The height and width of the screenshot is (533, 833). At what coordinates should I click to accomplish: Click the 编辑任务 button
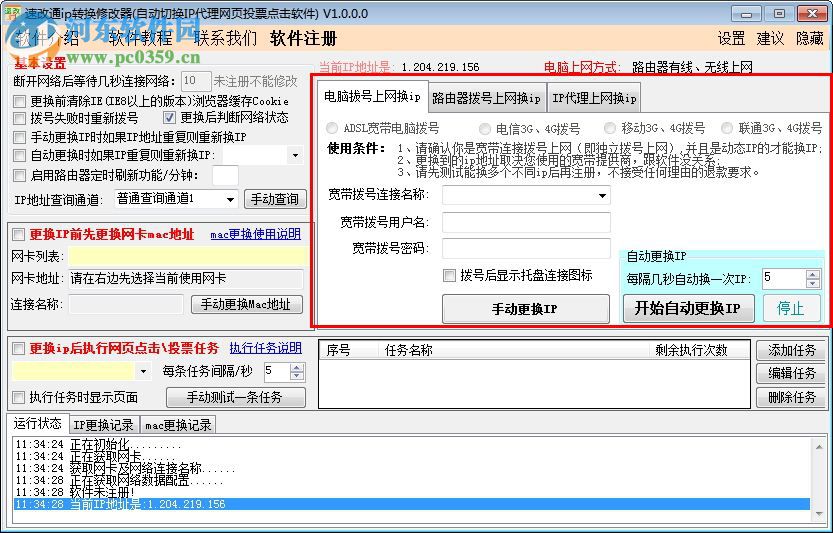coord(791,374)
